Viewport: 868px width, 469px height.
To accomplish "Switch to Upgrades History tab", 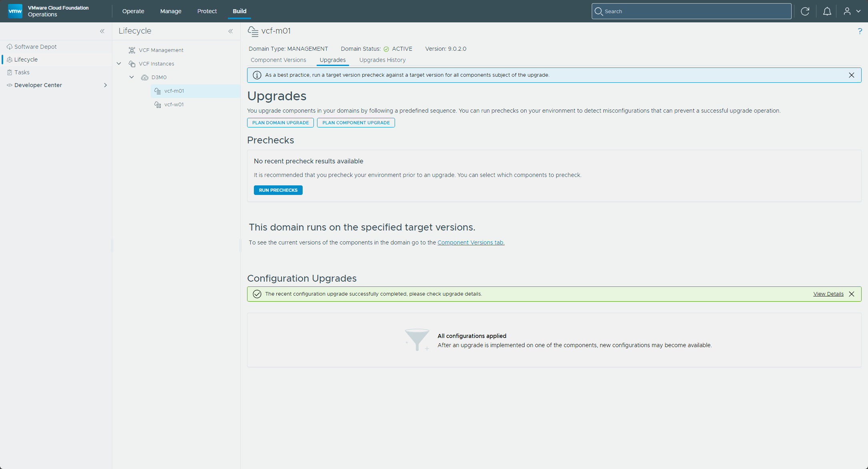I will tap(382, 60).
